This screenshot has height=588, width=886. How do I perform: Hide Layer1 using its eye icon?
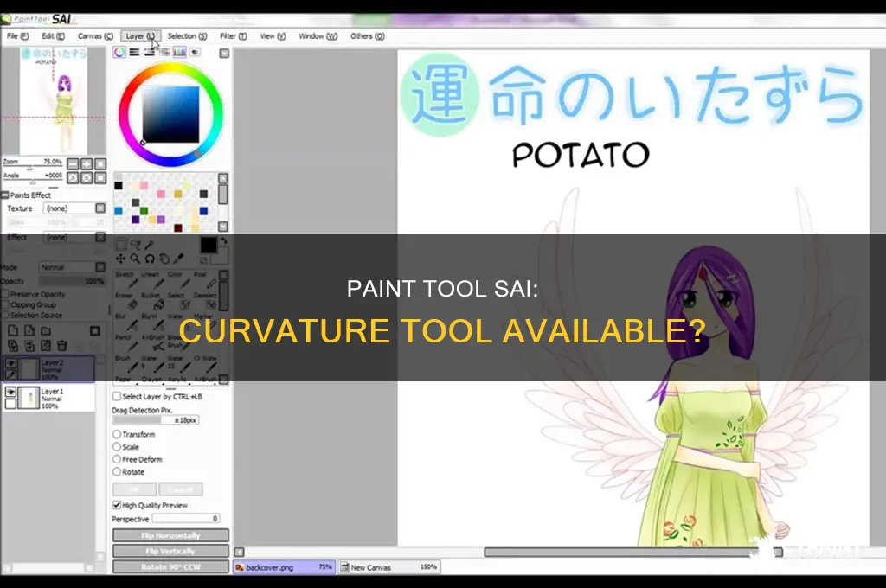(x=10, y=392)
